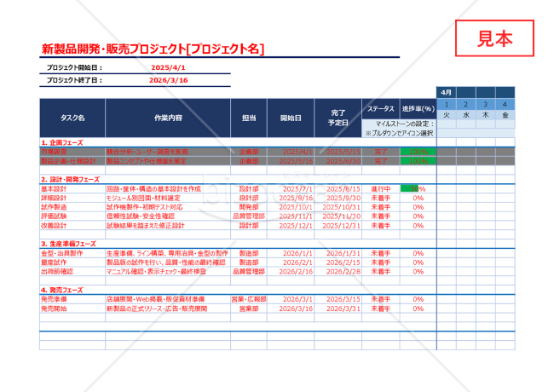Viewport: 554px width, 392px height.
Task: Click the 未着手 status in the 発売開始 row
Action: point(380,308)
